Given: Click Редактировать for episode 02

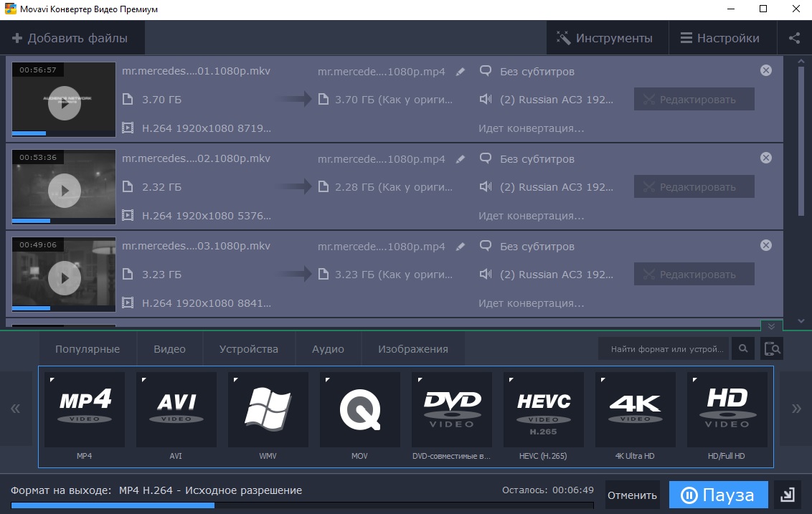Looking at the screenshot, I should coord(694,187).
